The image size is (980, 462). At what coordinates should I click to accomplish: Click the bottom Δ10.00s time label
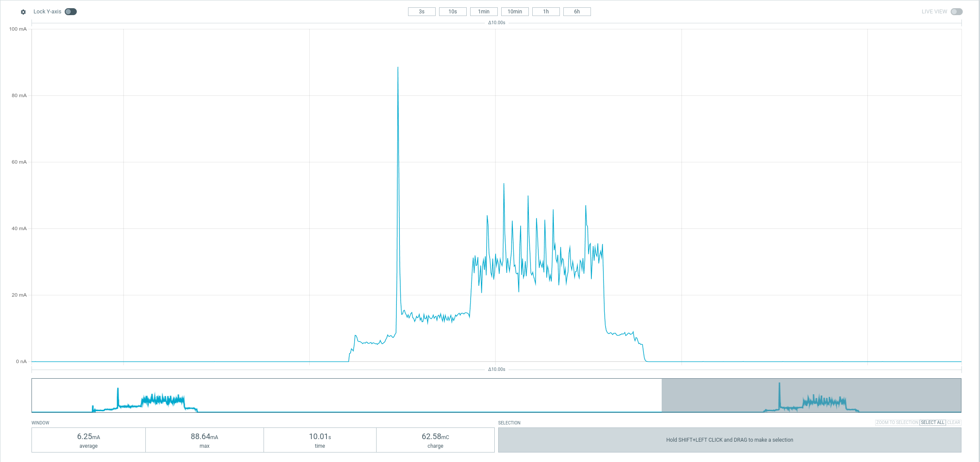(497, 369)
